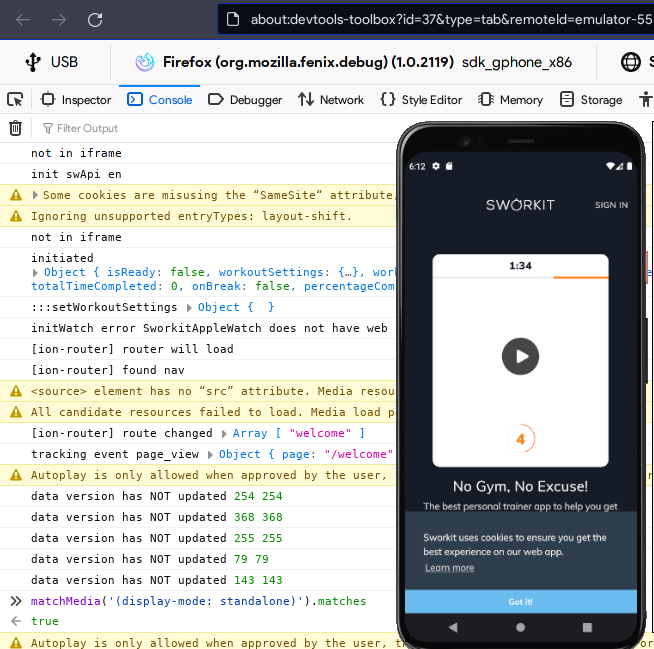Expand the setWorkoutSettings Object
Screen dimensions: 654x649
click(x=189, y=308)
